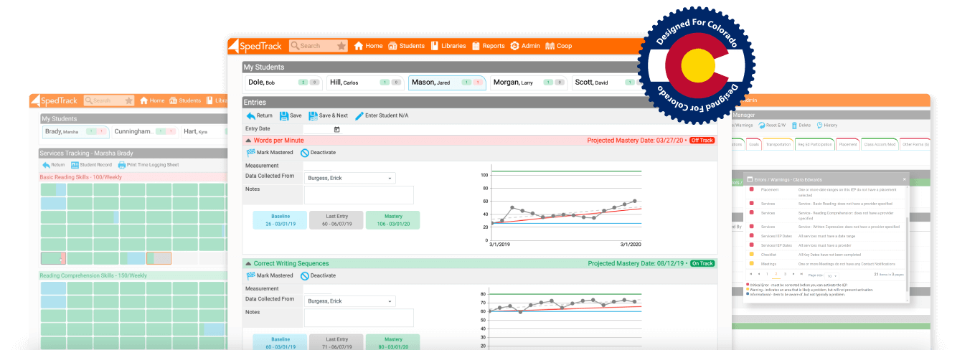Viewport: 980px width, 350px height.
Task: Click Last Entry 60 - 06/07/19 box
Action: (336, 220)
